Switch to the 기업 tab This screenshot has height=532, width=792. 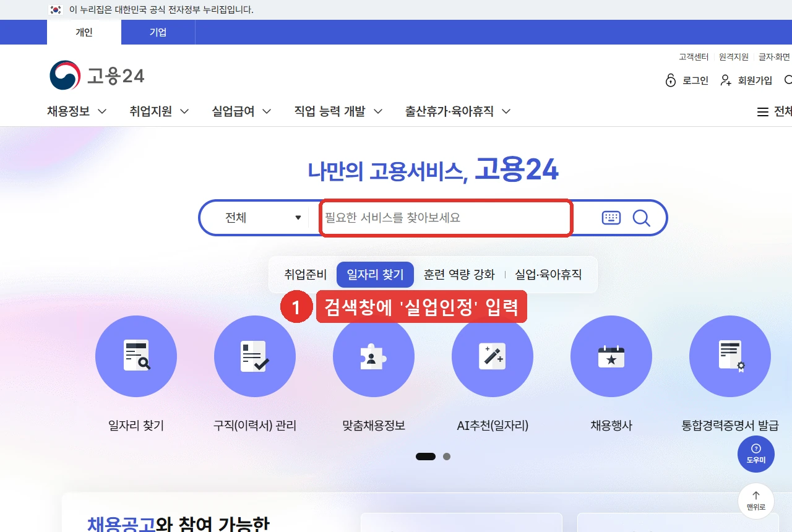[x=158, y=32]
